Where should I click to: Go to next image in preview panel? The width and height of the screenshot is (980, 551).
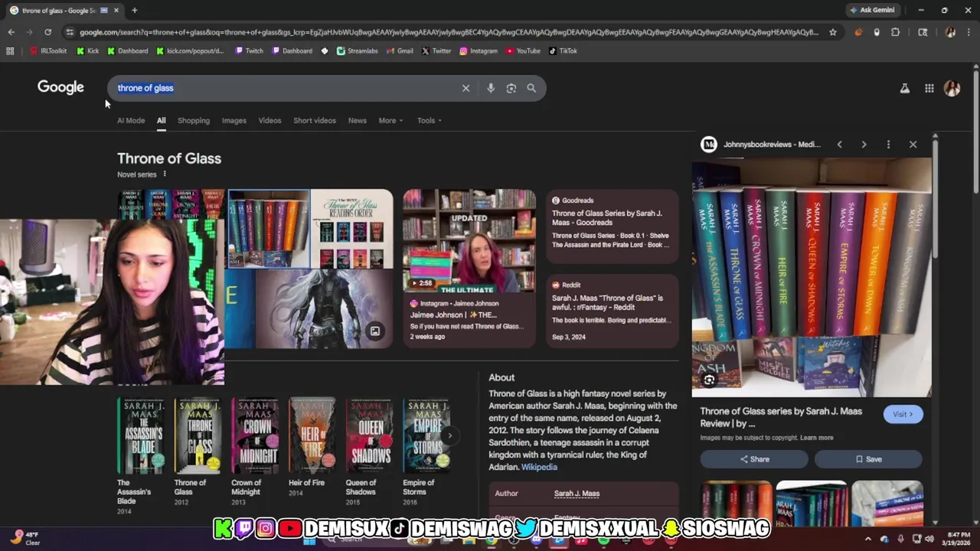point(864,144)
